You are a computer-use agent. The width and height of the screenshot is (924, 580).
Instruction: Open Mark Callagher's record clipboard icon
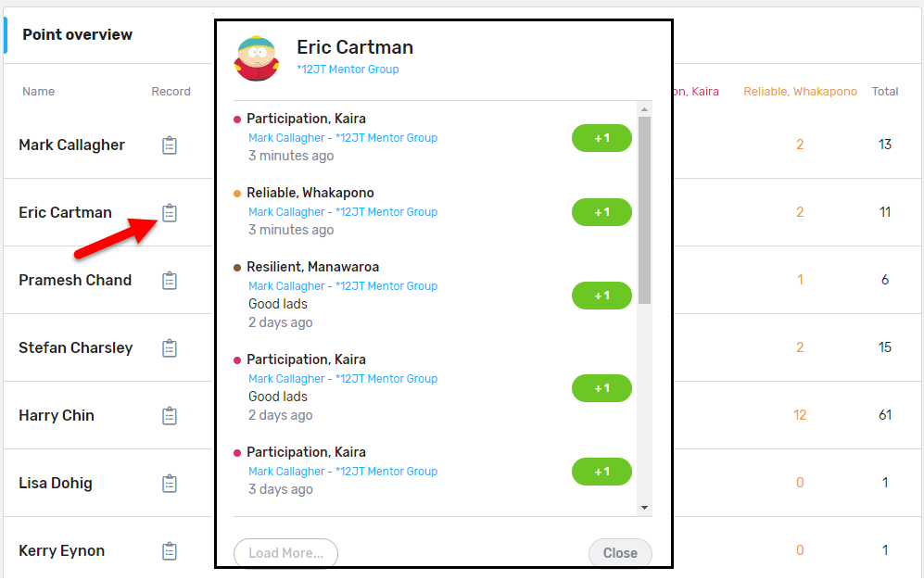coord(169,145)
